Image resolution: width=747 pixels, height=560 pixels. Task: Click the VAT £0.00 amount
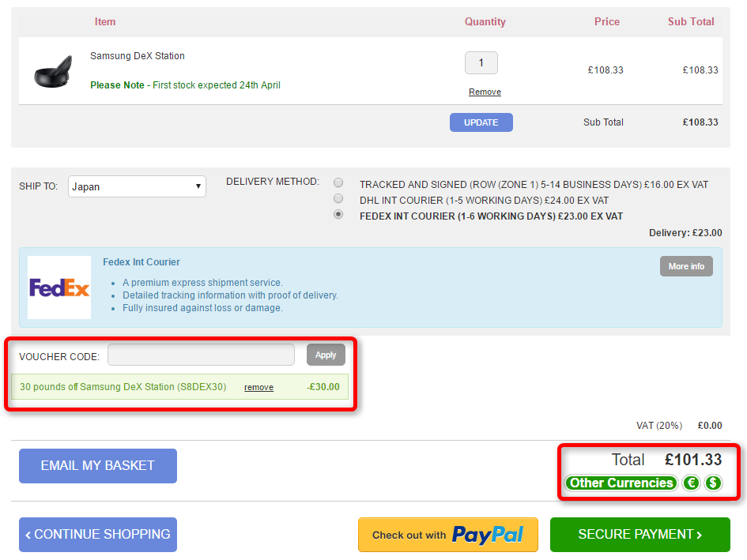point(710,425)
